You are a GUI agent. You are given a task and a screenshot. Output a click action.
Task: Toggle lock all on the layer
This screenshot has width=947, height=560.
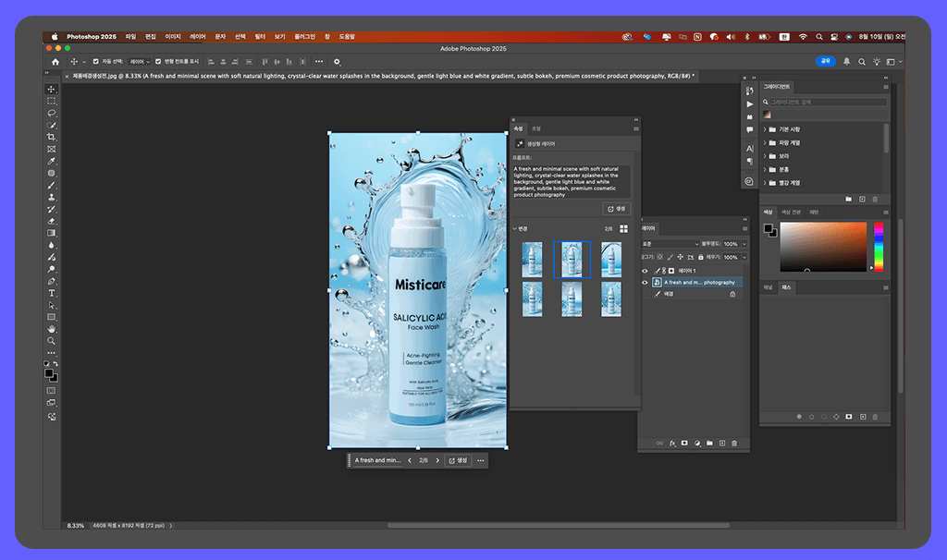click(701, 257)
